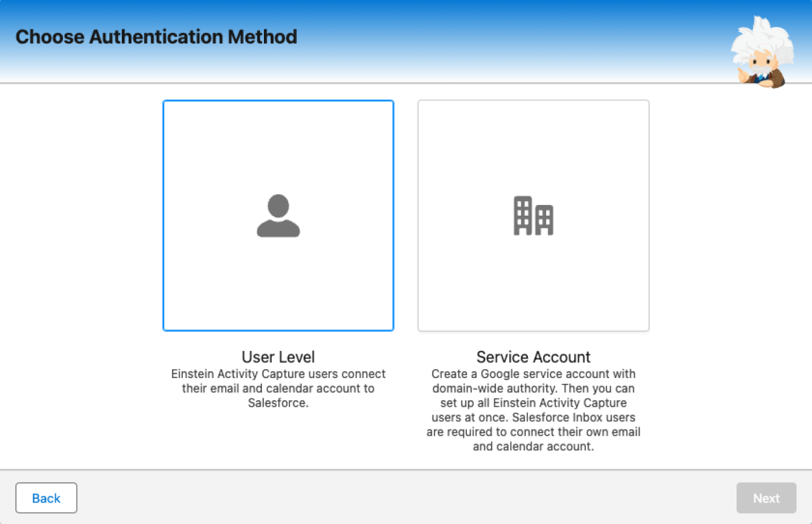The height and width of the screenshot is (524, 812).
Task: Click the 'Einstein Activity Capture users connect' description
Action: [x=278, y=388]
